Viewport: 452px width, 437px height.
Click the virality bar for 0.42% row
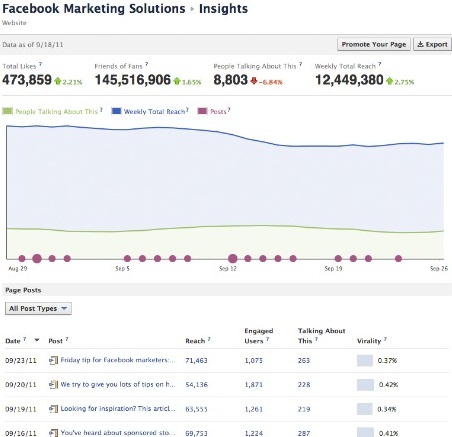coord(365,385)
